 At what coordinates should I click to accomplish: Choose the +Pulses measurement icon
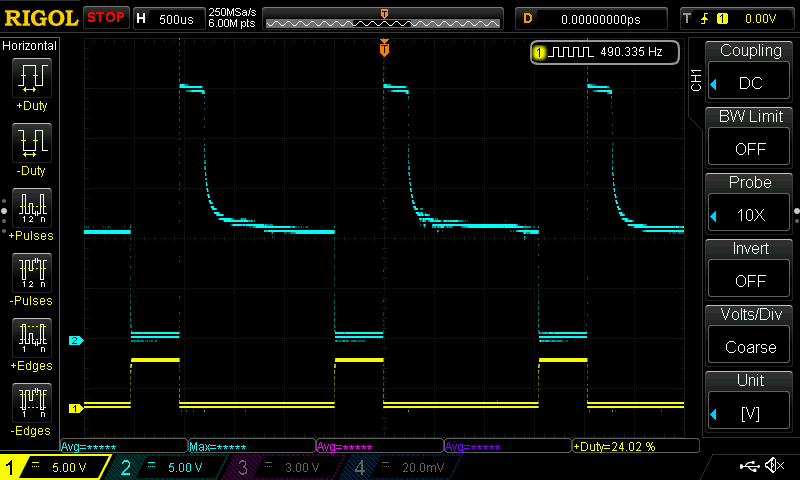tap(31, 207)
